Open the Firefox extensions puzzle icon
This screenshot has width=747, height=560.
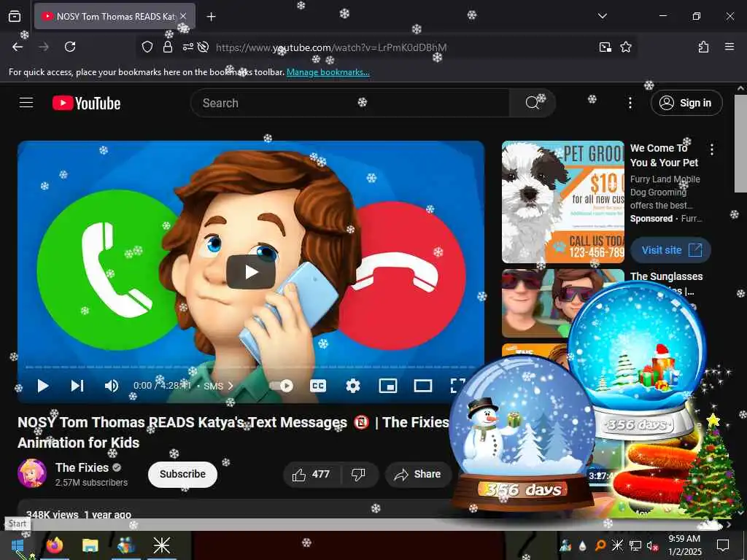click(703, 47)
